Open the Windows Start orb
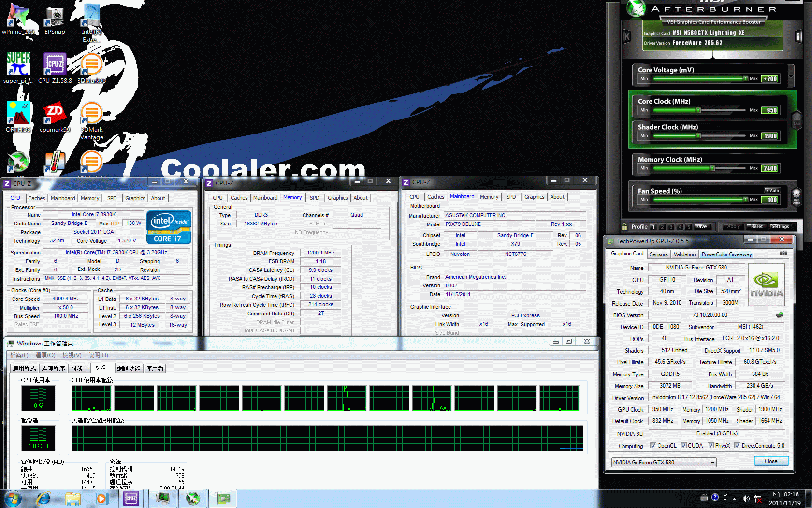812x508 pixels. (x=13, y=498)
